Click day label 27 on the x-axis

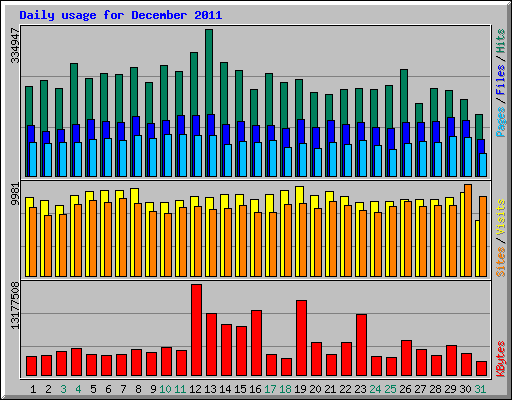[420, 389]
